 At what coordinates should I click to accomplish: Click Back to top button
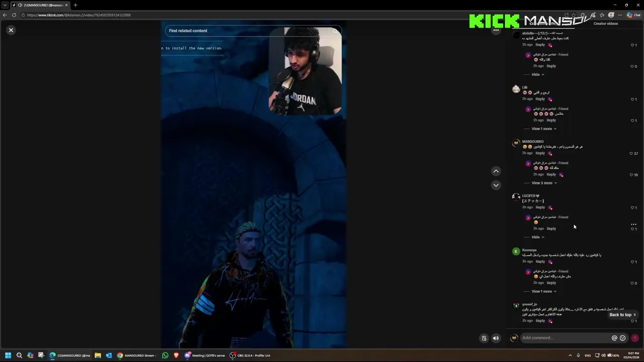(623, 315)
